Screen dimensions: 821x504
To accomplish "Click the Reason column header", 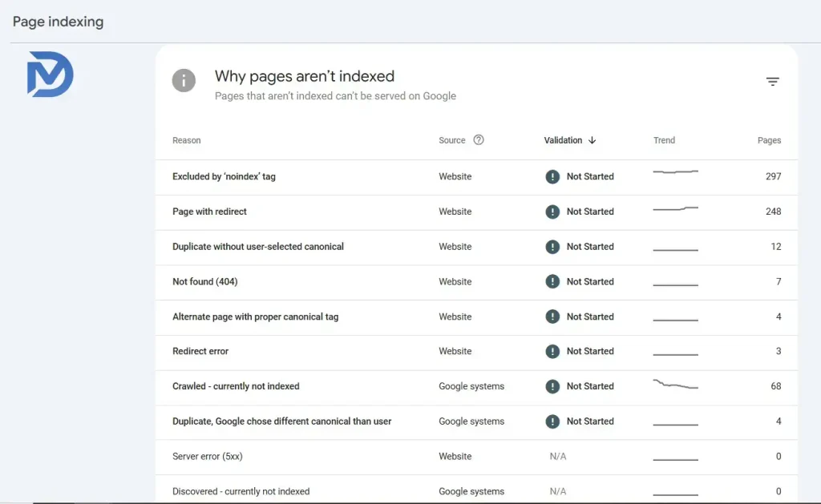I will point(187,140).
